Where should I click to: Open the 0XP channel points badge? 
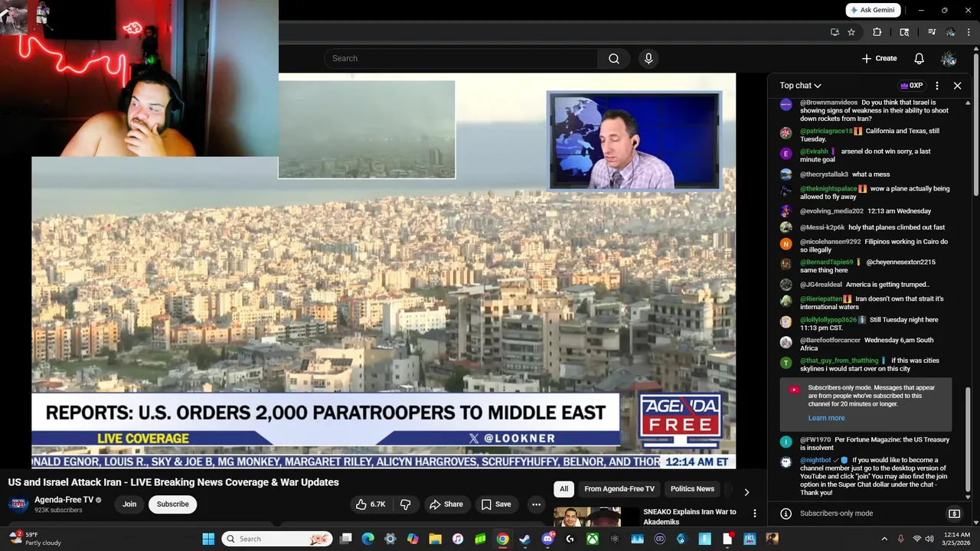click(912, 86)
